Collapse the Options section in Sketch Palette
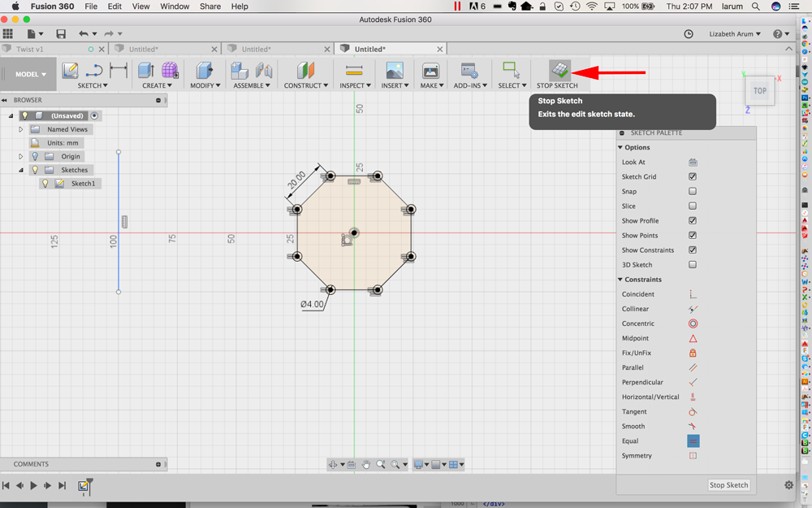 [620, 148]
